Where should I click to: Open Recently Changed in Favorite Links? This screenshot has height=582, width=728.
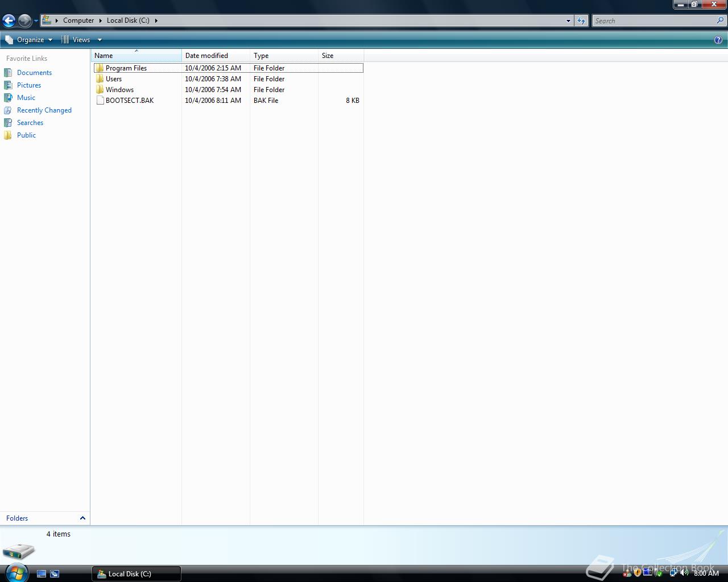(x=44, y=110)
